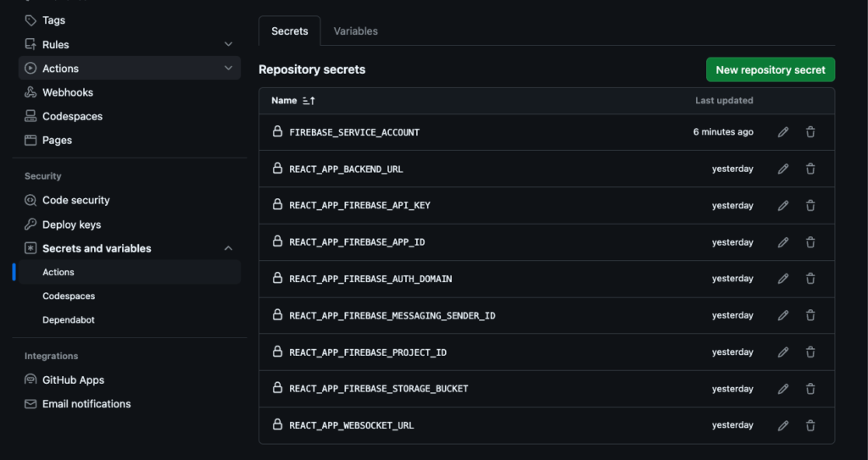This screenshot has height=460, width=868.
Task: Click the Pages browser icon in sidebar
Action: [x=31, y=140]
